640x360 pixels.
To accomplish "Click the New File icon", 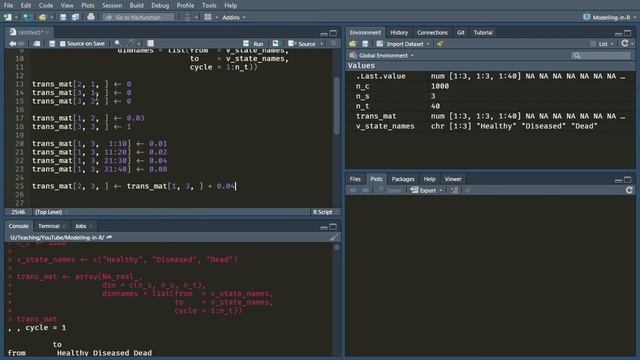I will (7, 17).
